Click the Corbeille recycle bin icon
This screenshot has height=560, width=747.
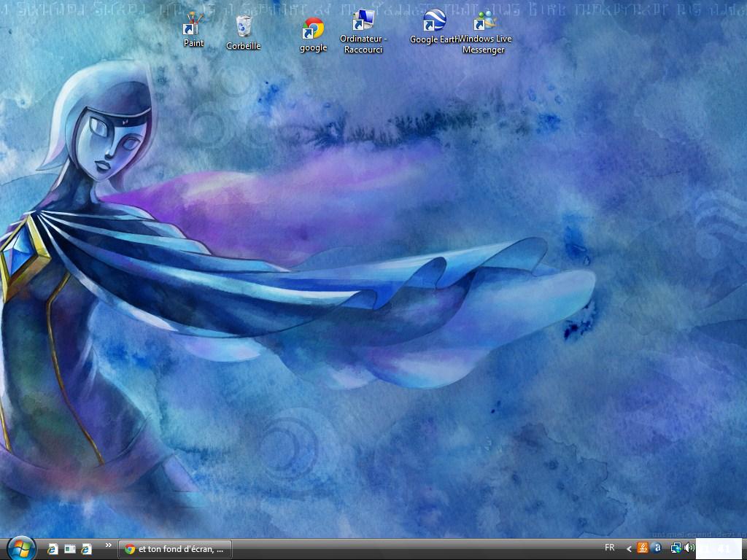244,32
